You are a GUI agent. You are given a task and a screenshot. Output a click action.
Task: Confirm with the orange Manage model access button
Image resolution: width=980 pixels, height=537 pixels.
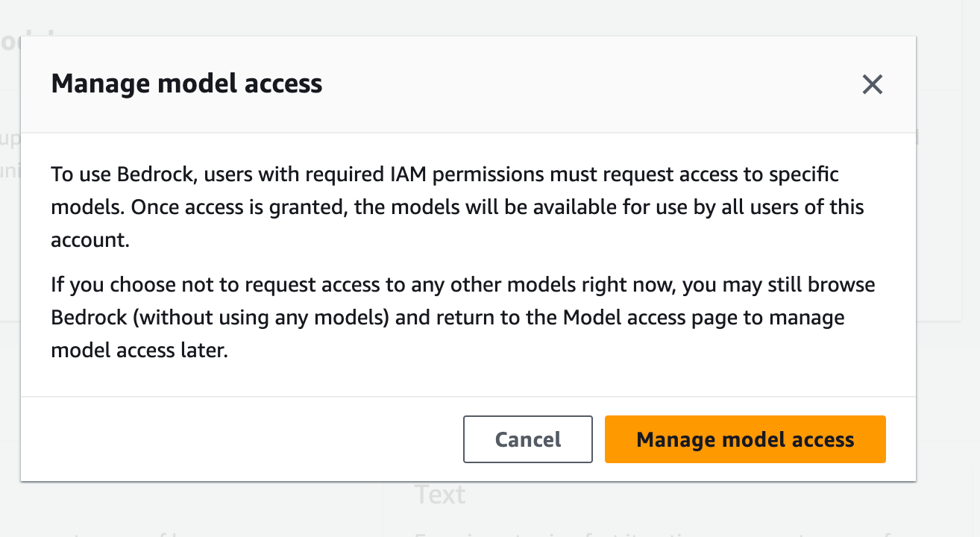(745, 439)
